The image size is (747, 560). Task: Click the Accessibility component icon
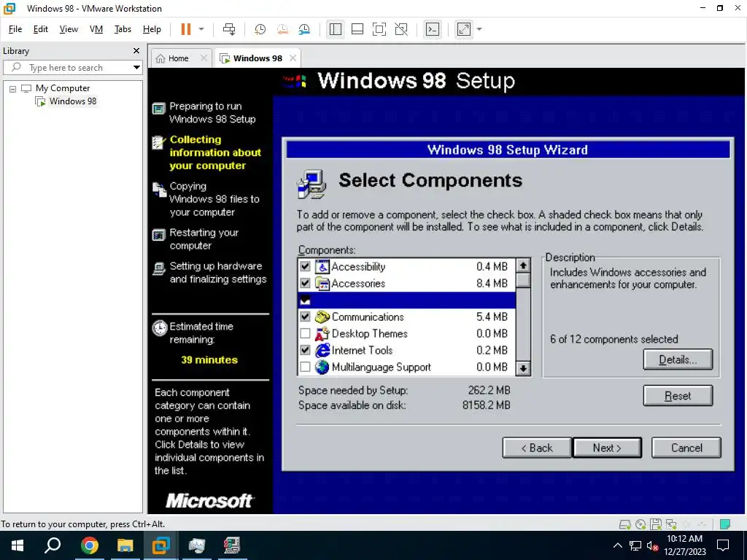322,267
